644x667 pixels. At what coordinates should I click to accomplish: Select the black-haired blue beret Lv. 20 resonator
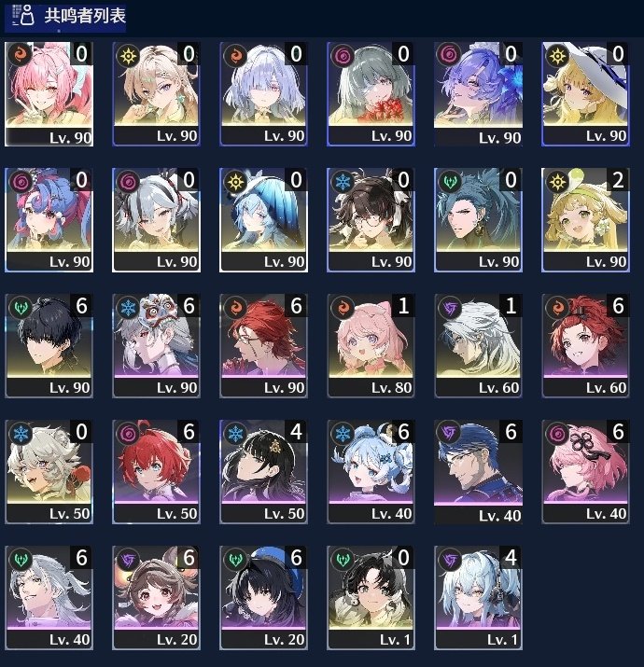(263, 598)
